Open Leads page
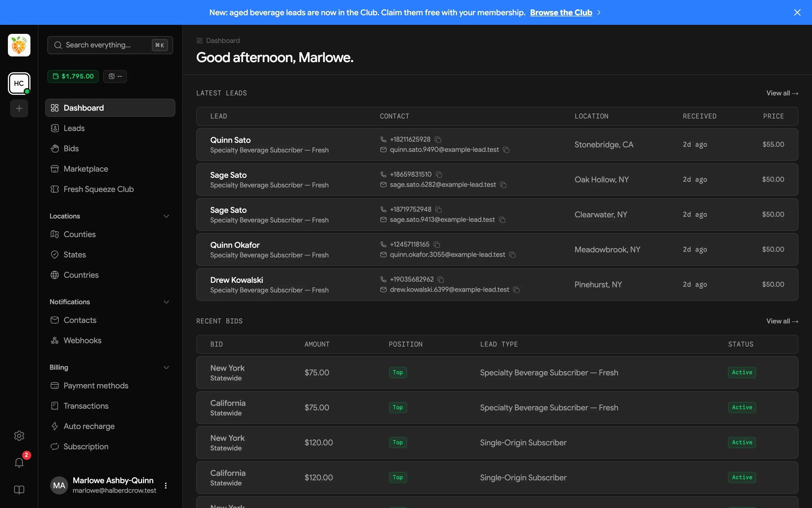Screen dimensions: 812x508 point(110,128)
